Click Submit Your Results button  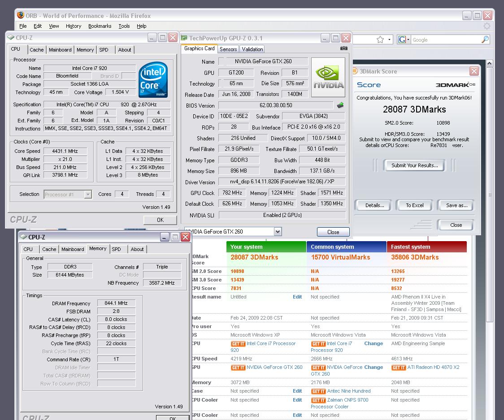coord(414,165)
